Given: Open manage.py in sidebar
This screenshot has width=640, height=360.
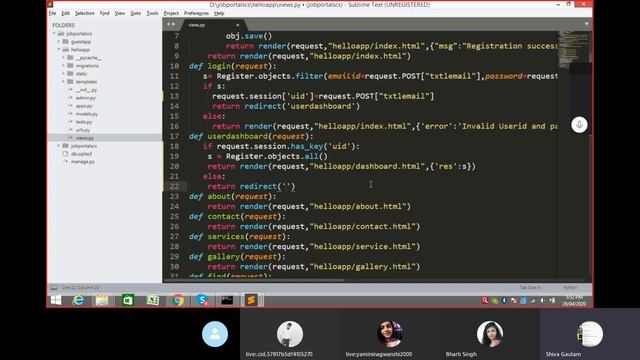Looking at the screenshot, I should pos(82,162).
